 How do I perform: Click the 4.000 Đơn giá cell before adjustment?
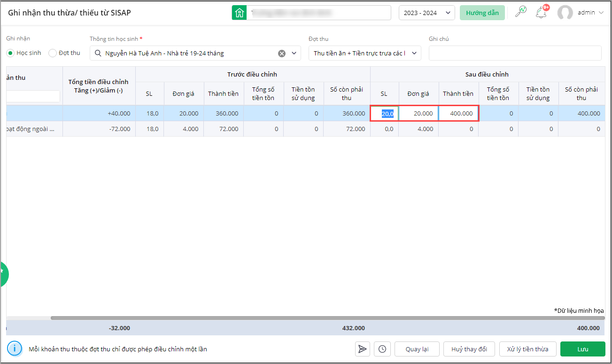coord(184,129)
